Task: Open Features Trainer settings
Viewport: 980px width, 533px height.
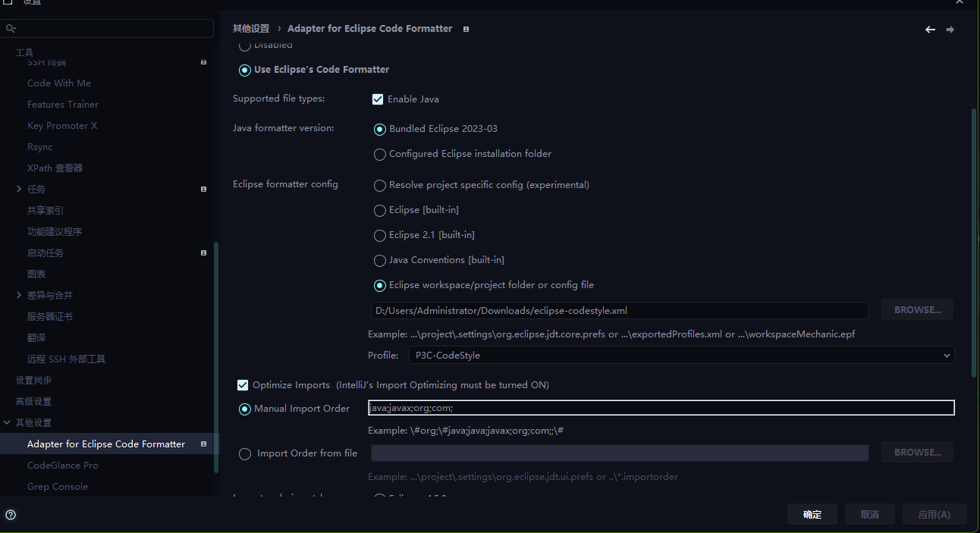Action: click(x=63, y=105)
